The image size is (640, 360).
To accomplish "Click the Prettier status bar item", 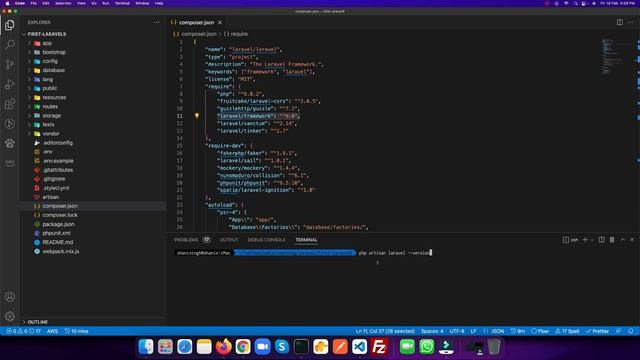I will 597,331.
